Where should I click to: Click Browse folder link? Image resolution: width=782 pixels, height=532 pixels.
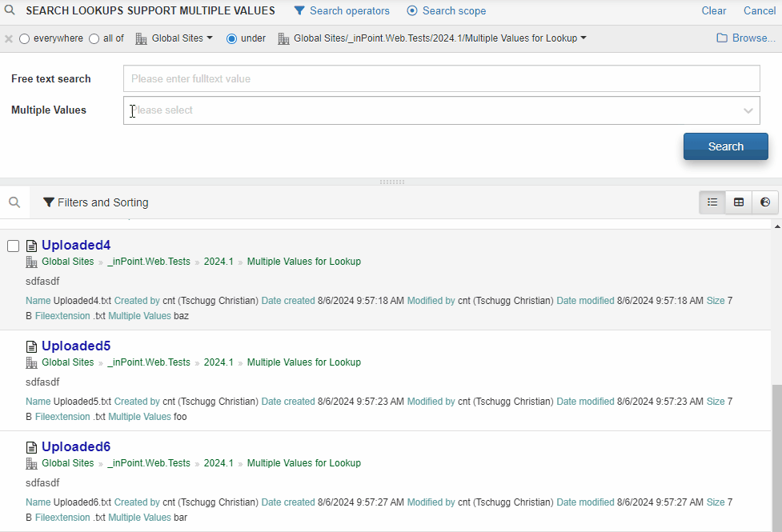click(746, 38)
